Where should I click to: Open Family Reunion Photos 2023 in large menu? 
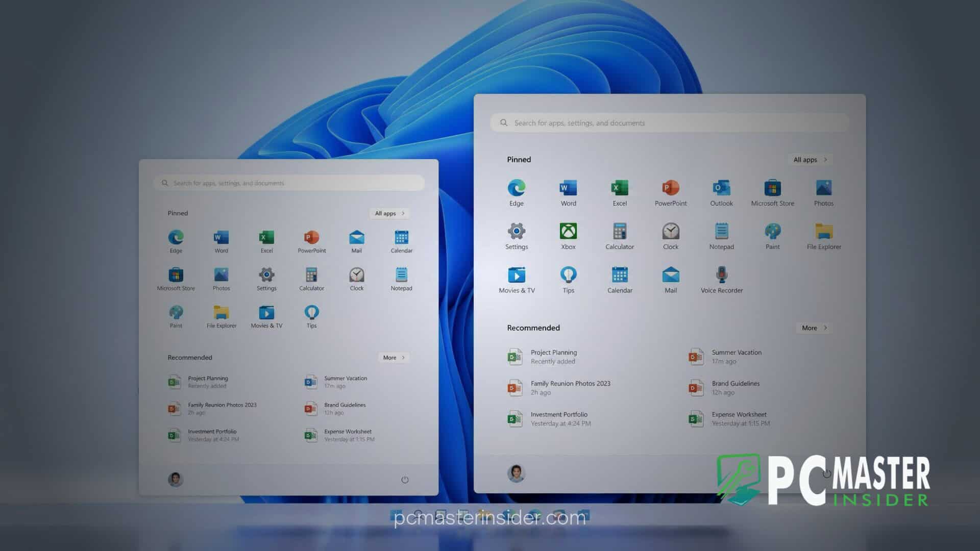point(559,388)
